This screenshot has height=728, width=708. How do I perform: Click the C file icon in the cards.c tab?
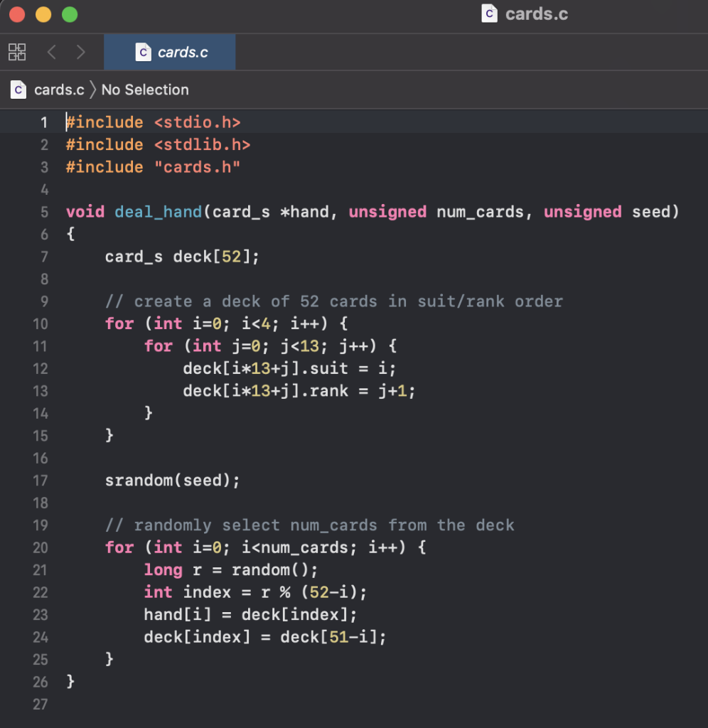pos(143,52)
